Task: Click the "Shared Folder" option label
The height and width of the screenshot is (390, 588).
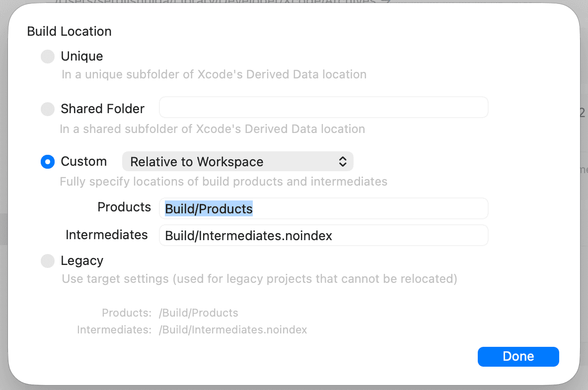Action: click(x=102, y=109)
